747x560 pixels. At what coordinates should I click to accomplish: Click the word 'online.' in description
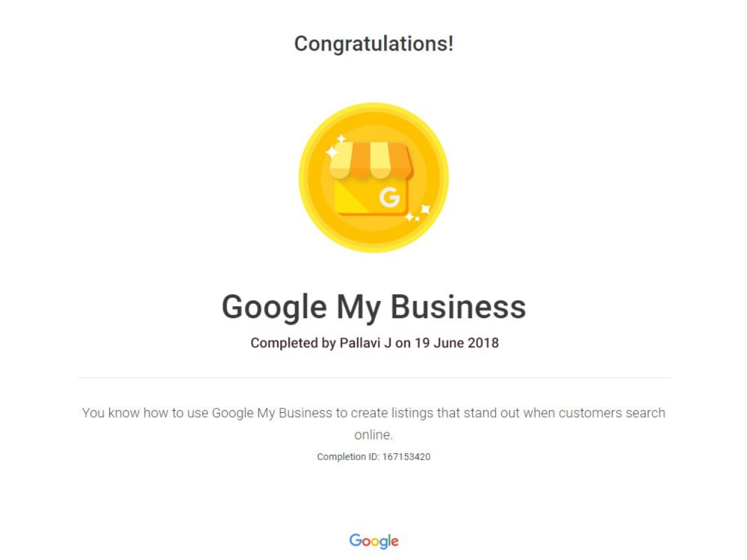(373, 435)
